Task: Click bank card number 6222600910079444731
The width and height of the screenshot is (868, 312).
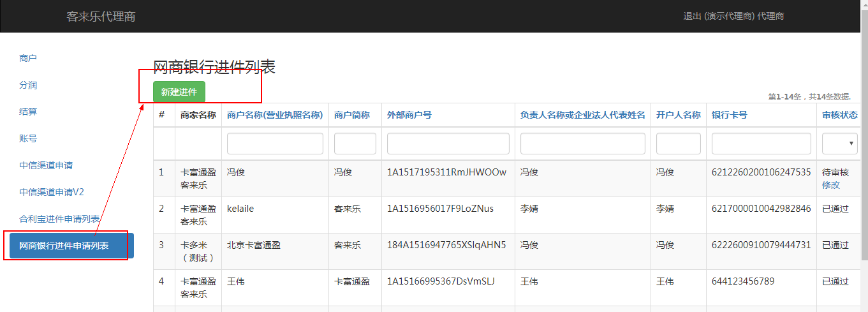Action: pyautogui.click(x=761, y=245)
